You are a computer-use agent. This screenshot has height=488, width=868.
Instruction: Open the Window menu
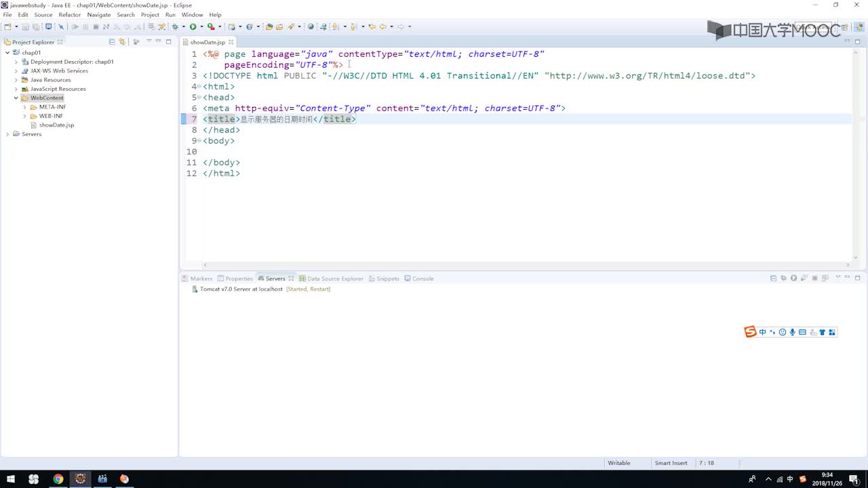(x=192, y=14)
